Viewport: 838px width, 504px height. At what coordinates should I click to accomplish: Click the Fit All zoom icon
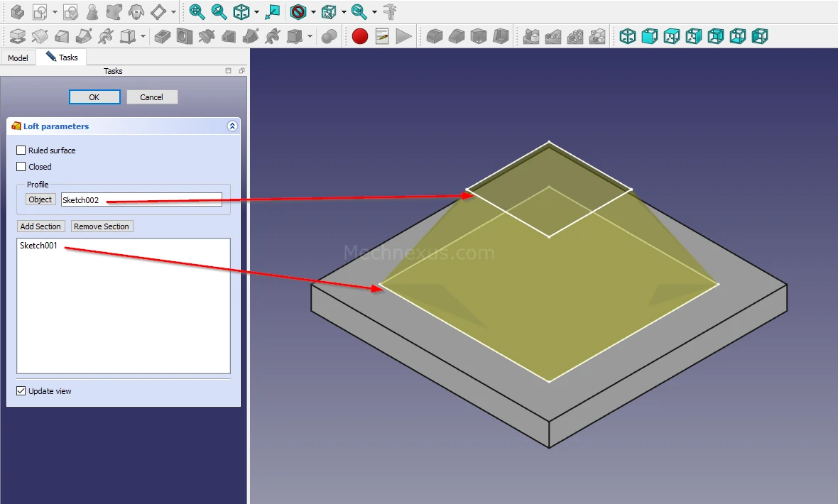point(197,12)
